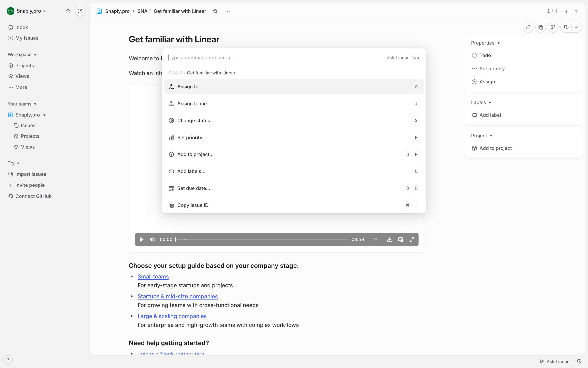Click Add to project in sidebar panel

coord(492,148)
